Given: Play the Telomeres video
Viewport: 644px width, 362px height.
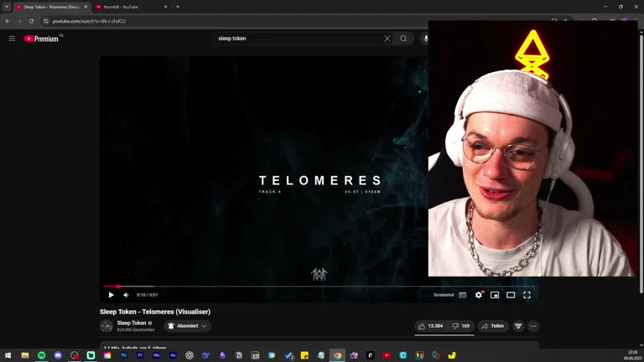Looking at the screenshot, I should tap(111, 295).
